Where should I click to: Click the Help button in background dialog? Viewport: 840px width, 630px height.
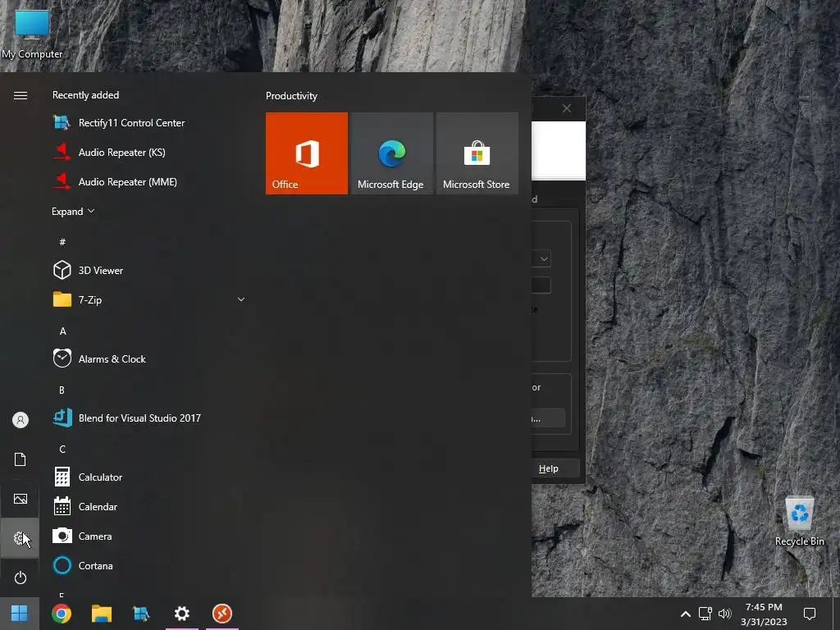pyautogui.click(x=555, y=468)
